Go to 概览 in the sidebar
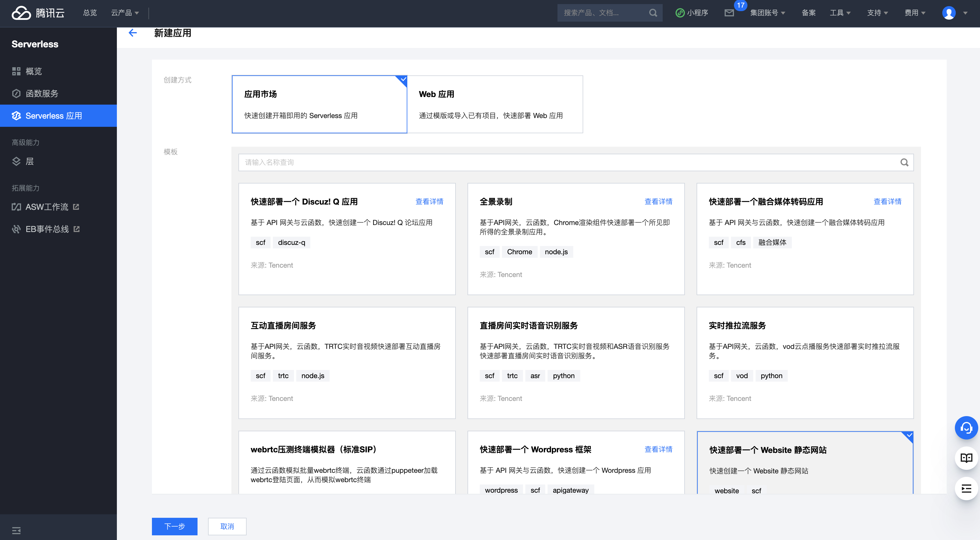Viewport: 980px width, 540px height. (x=58, y=71)
